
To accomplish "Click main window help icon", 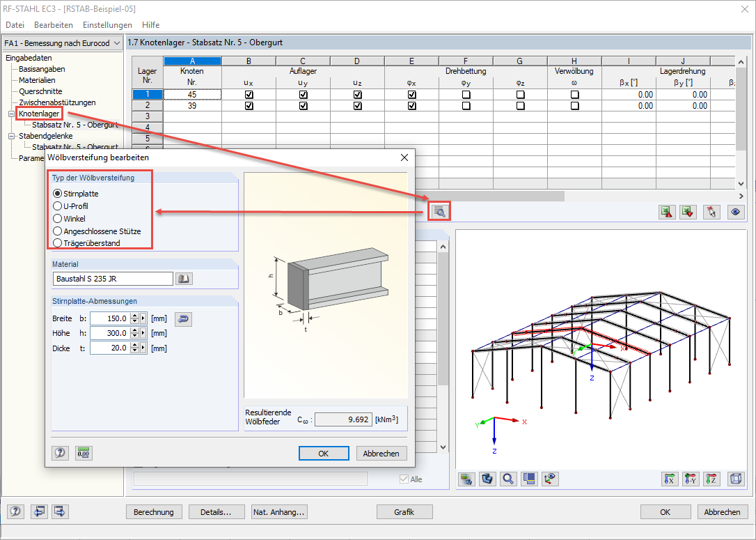I will click(x=15, y=511).
